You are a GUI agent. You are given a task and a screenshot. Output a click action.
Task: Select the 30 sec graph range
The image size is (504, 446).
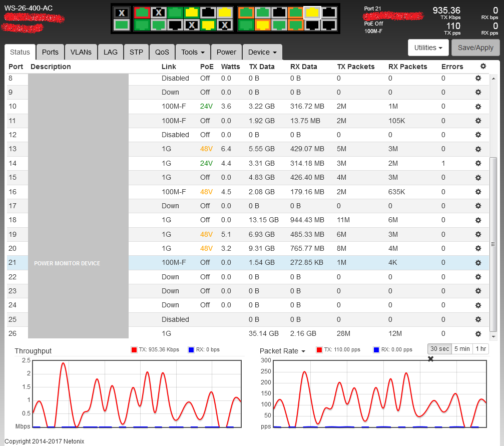coord(440,349)
